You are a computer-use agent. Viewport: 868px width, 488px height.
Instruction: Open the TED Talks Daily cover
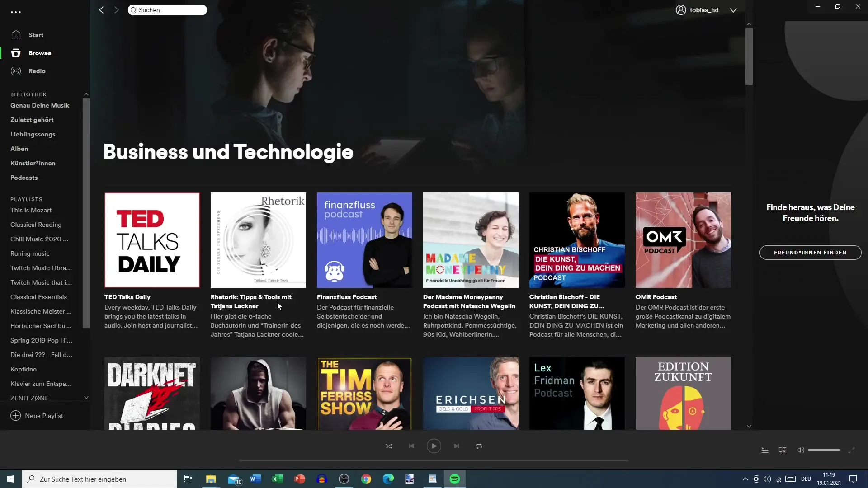(x=152, y=240)
